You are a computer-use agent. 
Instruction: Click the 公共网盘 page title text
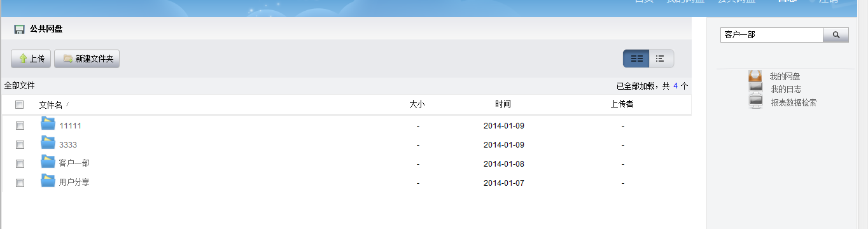coord(46,29)
